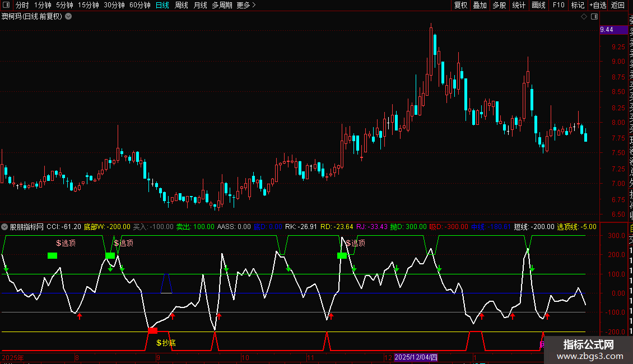Click the 返回 back button
The width and height of the screenshot is (633, 364).
618,5
